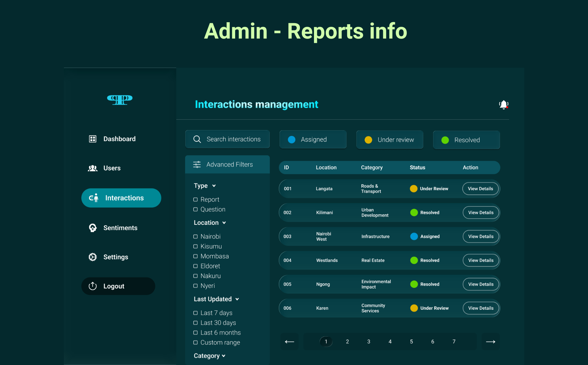Image resolution: width=588 pixels, height=365 pixels.
Task: View Details for report 001 Langata
Action: tap(480, 189)
